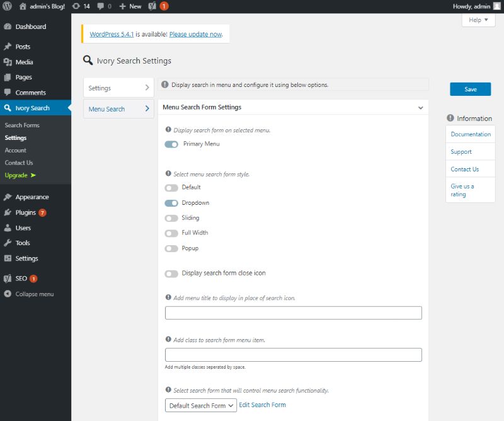Click the chevron on Menu Search tab
Viewport: 504px width, 421px height.
[147, 108]
